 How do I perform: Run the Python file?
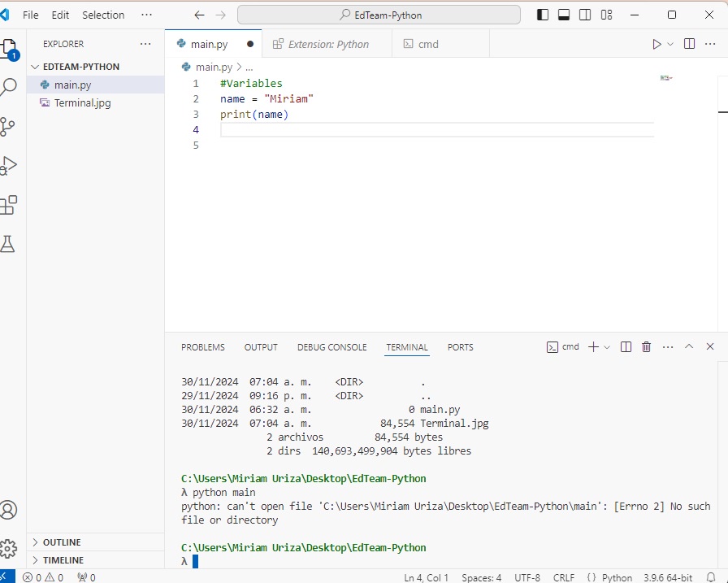(656, 44)
